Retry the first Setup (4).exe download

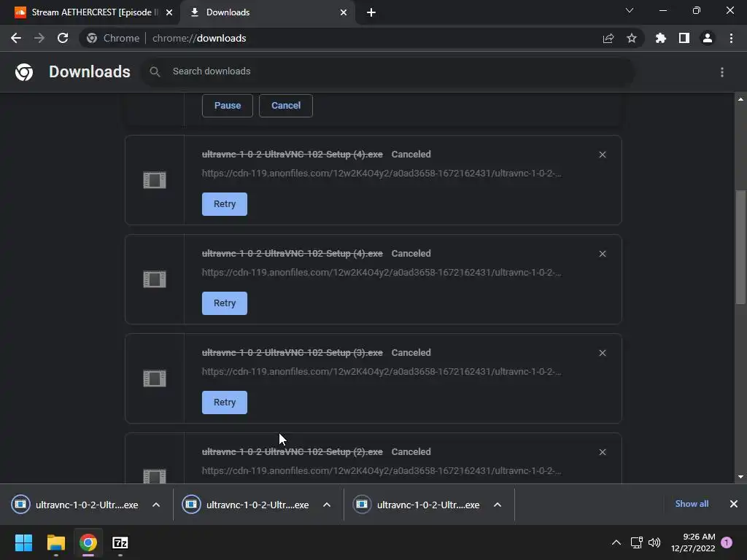pos(225,204)
